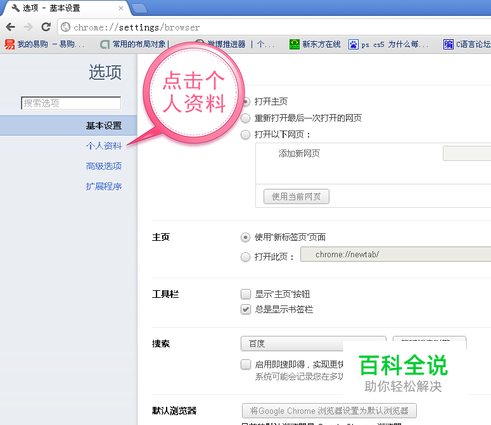This screenshot has height=425, width=491.
Task: Close the 选项 - 基本设置 tab
Action: tap(121, 8)
